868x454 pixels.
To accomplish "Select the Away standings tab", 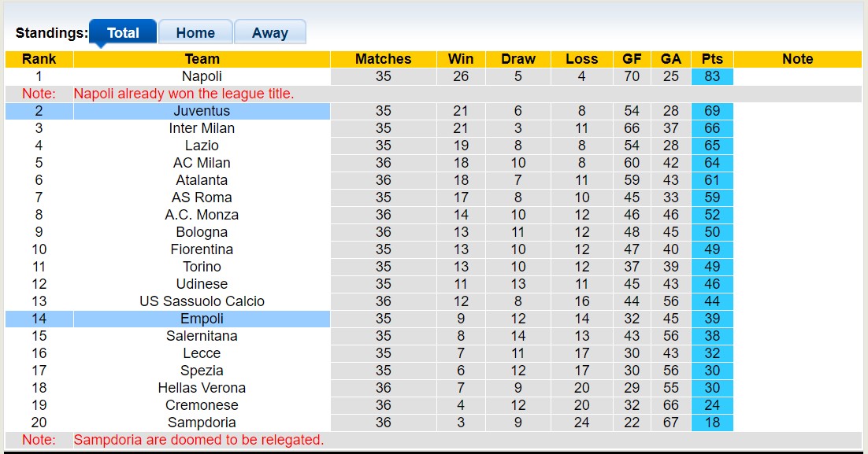I will (x=269, y=33).
